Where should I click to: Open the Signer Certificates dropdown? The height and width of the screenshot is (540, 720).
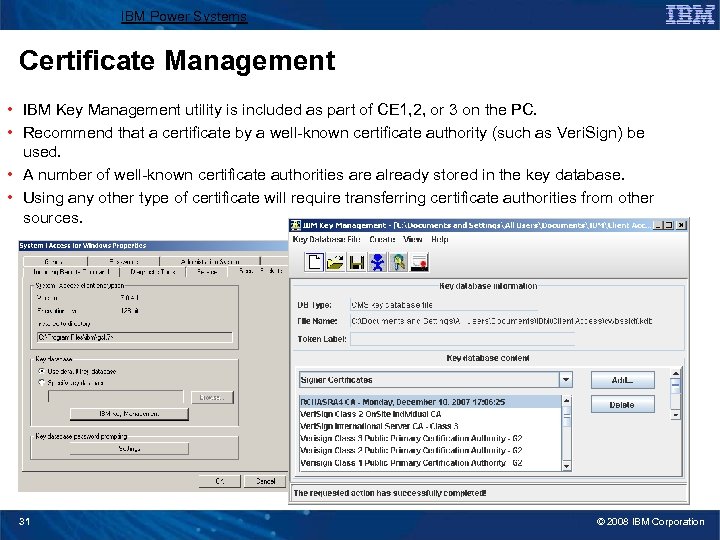pos(435,380)
